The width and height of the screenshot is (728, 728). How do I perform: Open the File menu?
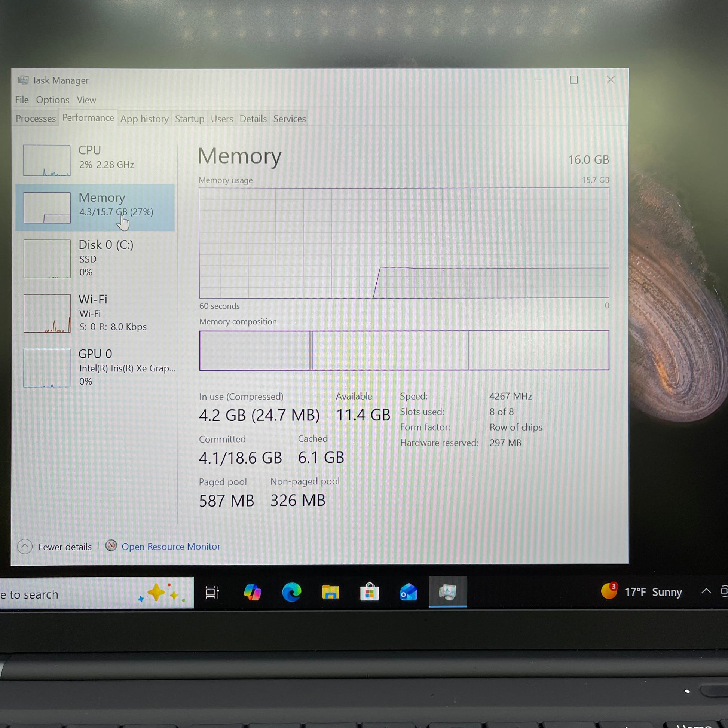coord(22,100)
